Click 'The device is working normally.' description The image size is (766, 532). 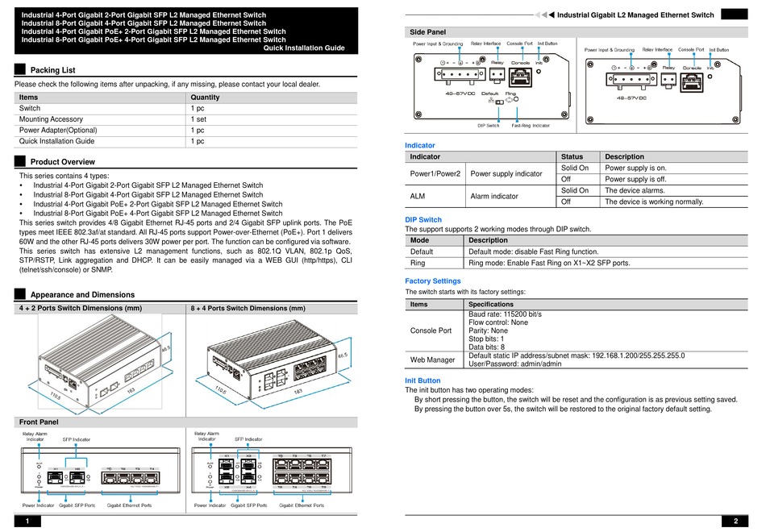click(654, 202)
